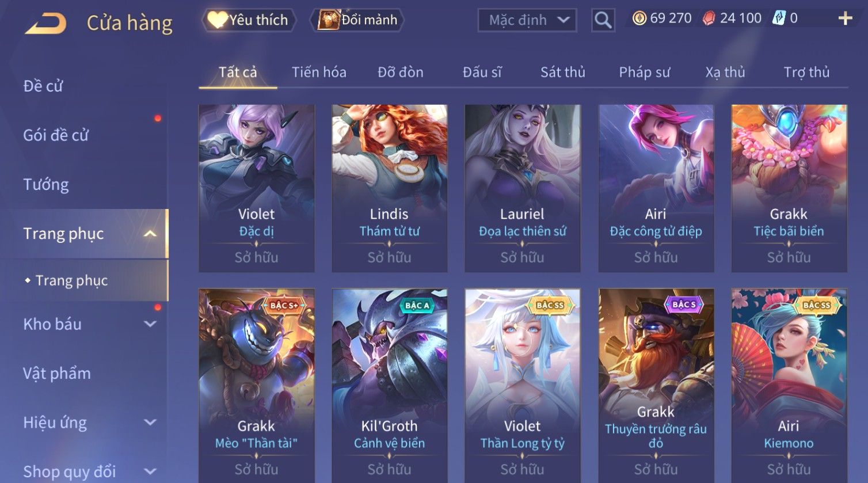Screen dimensions: 868x483
Task: Open the Gói đề cử menu
Action: pos(56,135)
